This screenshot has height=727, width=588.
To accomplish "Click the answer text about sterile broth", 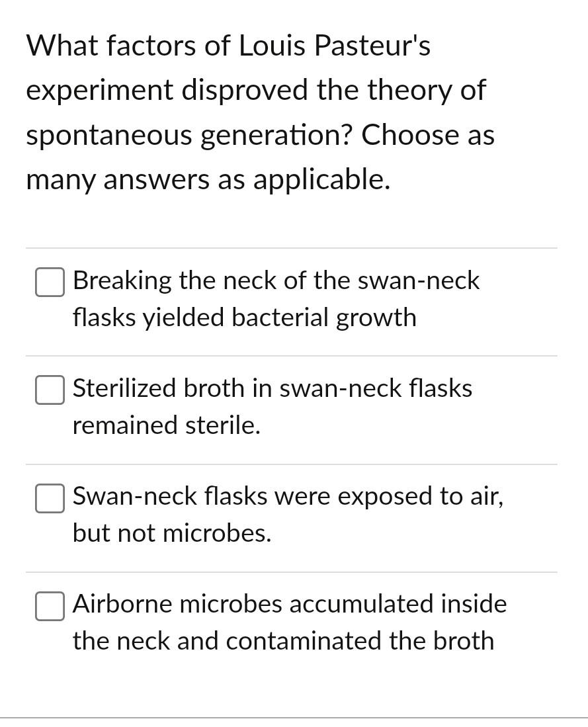I will [273, 406].
